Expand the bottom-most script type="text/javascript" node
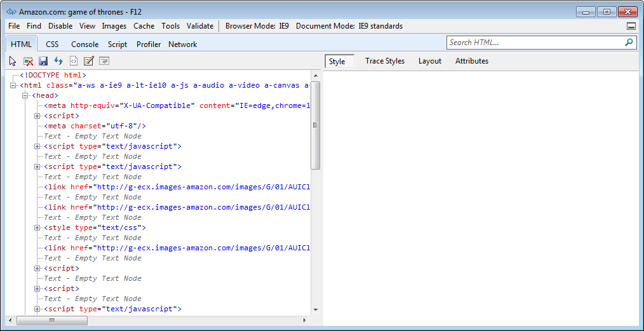 tap(37, 309)
